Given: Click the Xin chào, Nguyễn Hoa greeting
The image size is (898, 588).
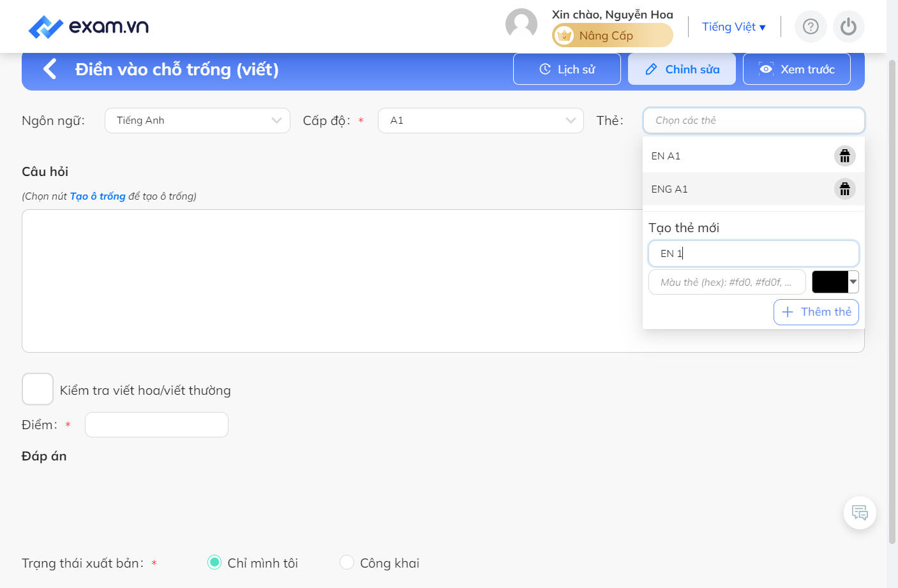Looking at the screenshot, I should coord(612,14).
